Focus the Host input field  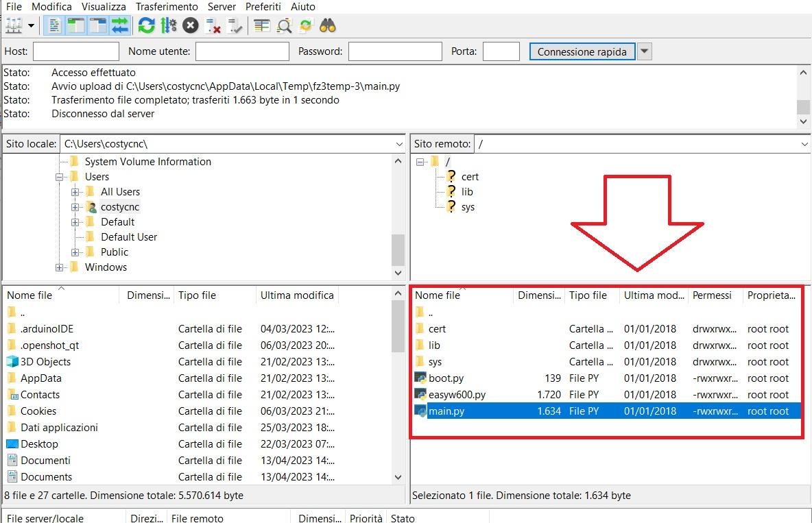click(x=76, y=51)
